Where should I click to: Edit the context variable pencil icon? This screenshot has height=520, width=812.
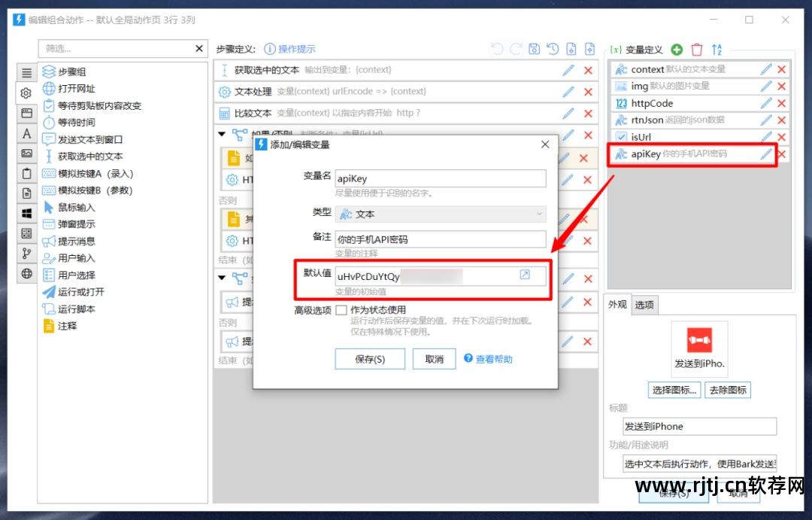pyautogui.click(x=766, y=69)
